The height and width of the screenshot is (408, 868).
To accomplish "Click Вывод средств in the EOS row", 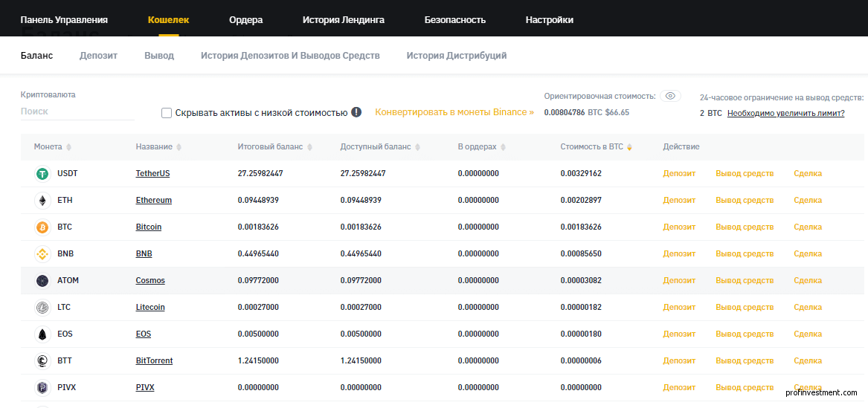I will click(745, 334).
